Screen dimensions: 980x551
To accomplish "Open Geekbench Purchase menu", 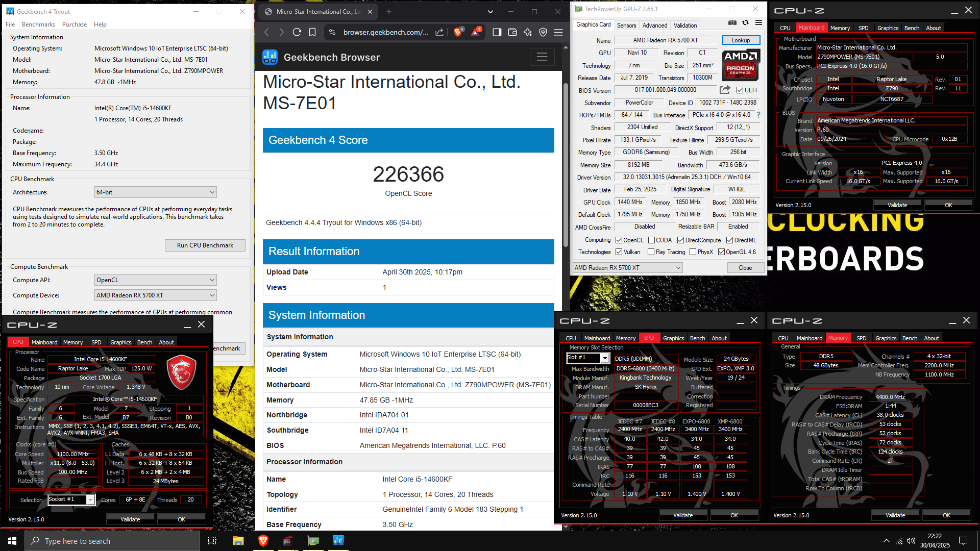I will coord(75,24).
